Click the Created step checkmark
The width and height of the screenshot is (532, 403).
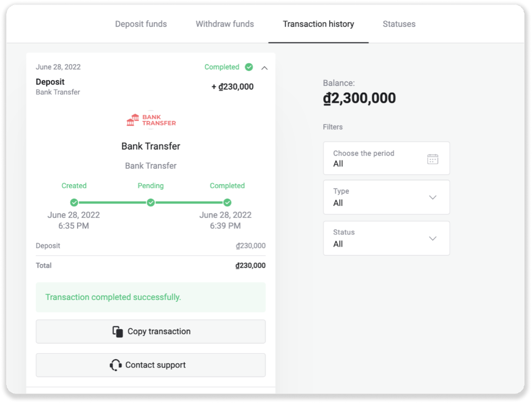point(74,203)
